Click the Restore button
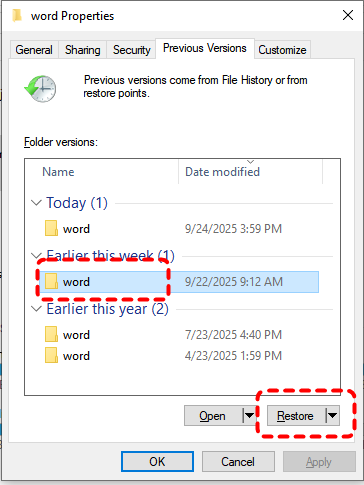The width and height of the screenshot is (364, 485). coord(295,416)
